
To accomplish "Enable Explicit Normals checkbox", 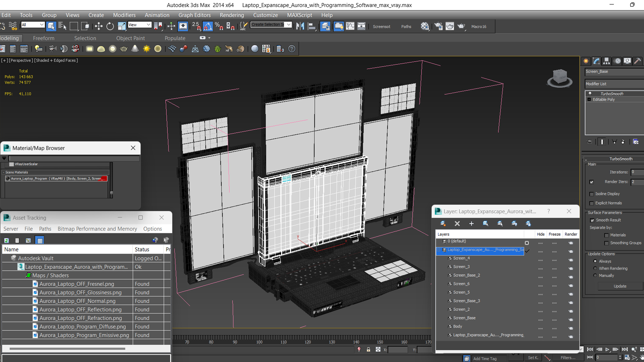I will (592, 203).
